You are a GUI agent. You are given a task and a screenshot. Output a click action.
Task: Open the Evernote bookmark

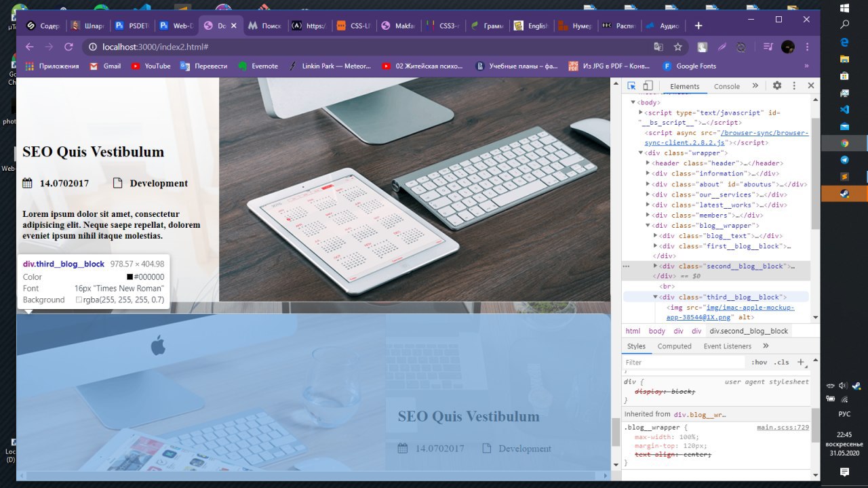coord(258,66)
